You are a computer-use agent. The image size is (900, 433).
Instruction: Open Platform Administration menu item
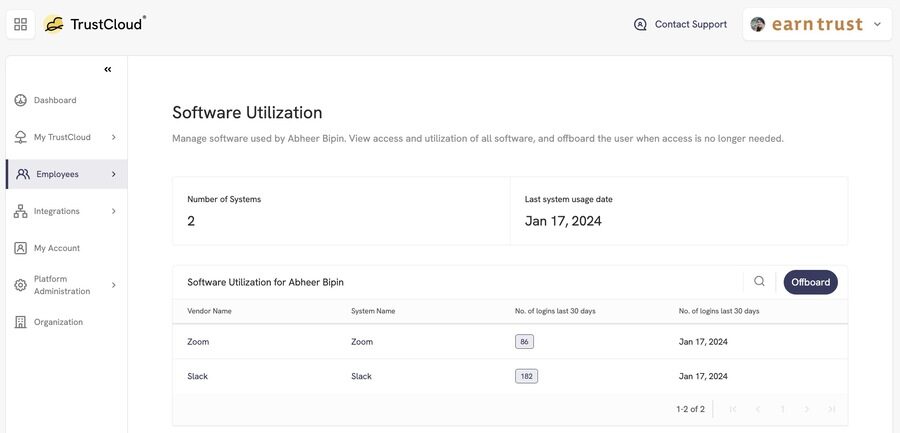67,285
